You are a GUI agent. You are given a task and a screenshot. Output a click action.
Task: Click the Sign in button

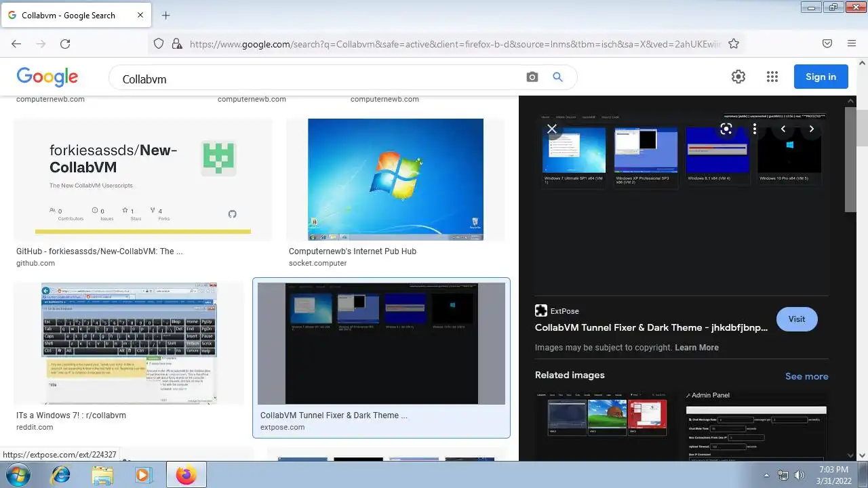point(821,77)
